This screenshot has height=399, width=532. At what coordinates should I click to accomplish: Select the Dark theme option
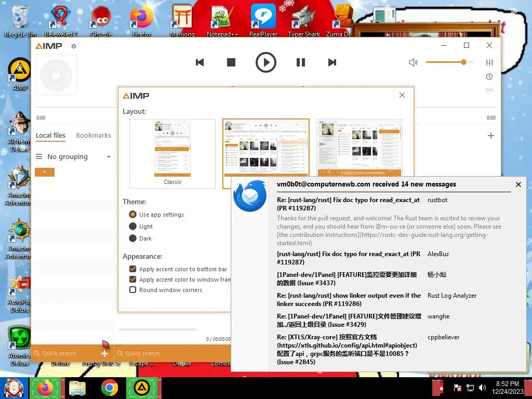[140, 238]
